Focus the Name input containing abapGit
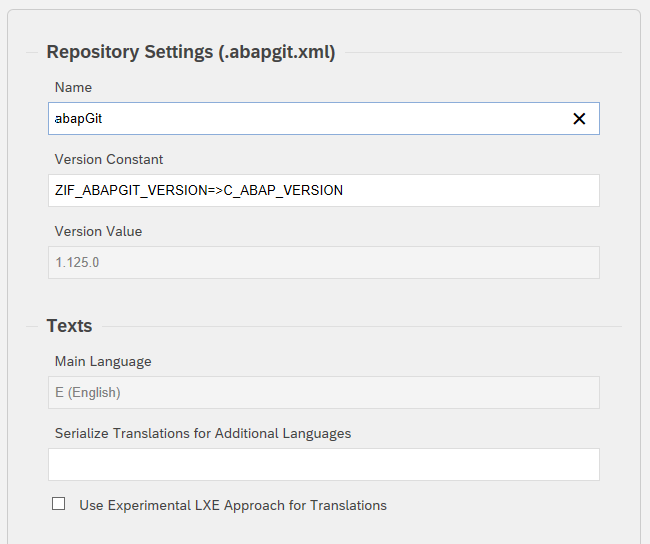The height and width of the screenshot is (544, 650). click(324, 119)
